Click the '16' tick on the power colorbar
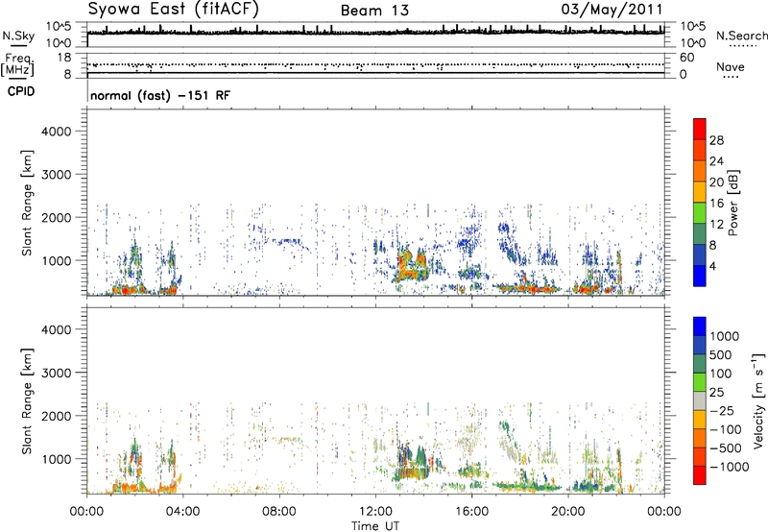The image size is (768, 532). tap(716, 204)
